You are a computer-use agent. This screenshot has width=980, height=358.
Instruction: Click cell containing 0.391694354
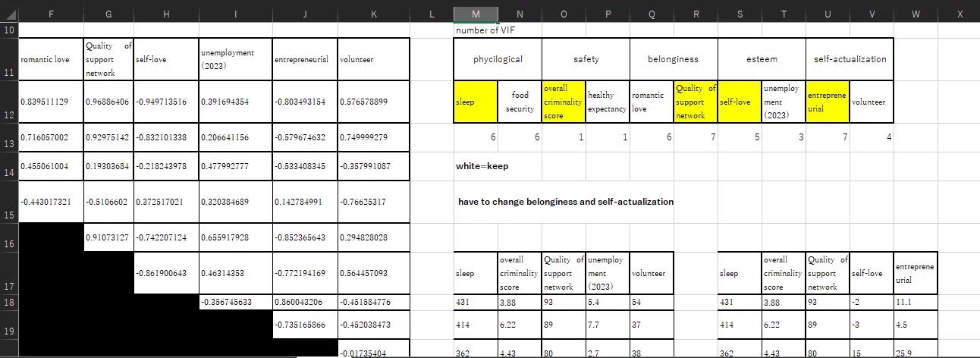[235, 102]
